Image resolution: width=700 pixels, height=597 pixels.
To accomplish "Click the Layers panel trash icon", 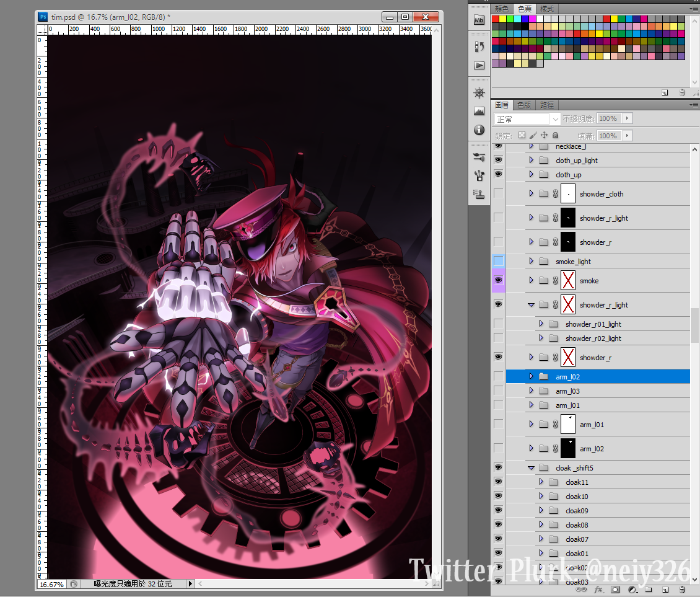I will tap(681, 590).
